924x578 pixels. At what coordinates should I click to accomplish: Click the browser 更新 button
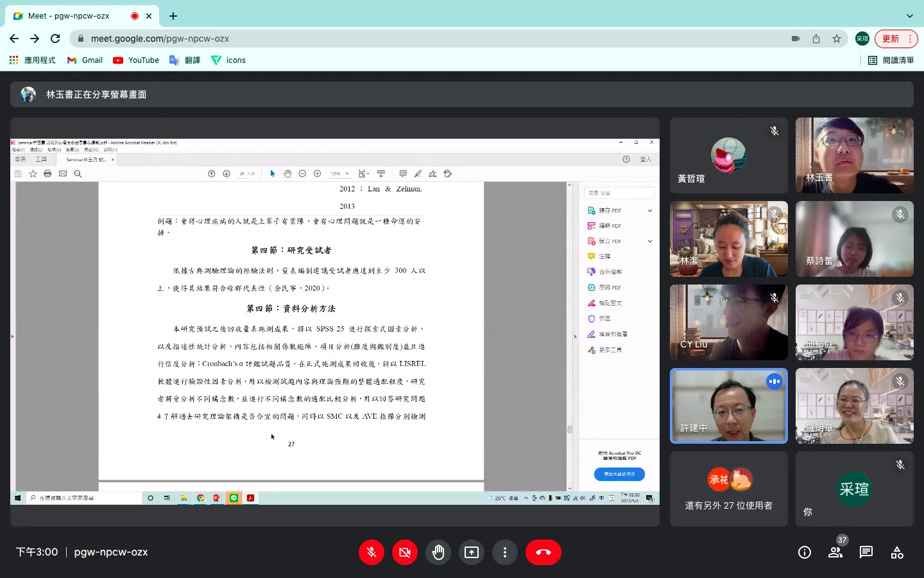tap(896, 39)
